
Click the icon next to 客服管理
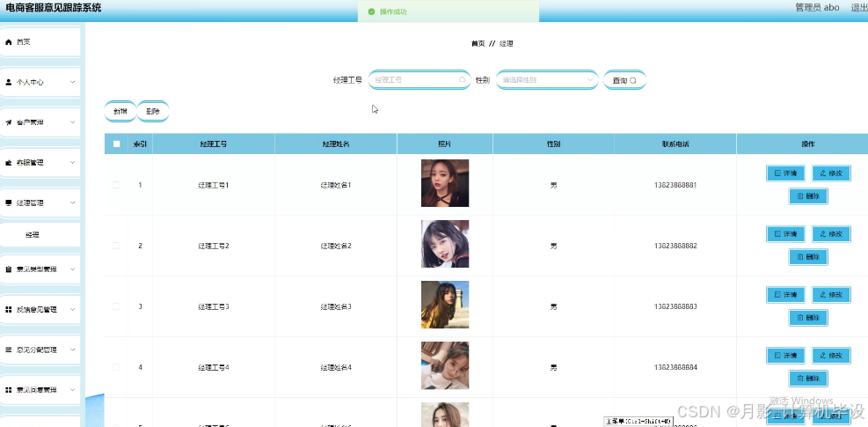[8, 163]
